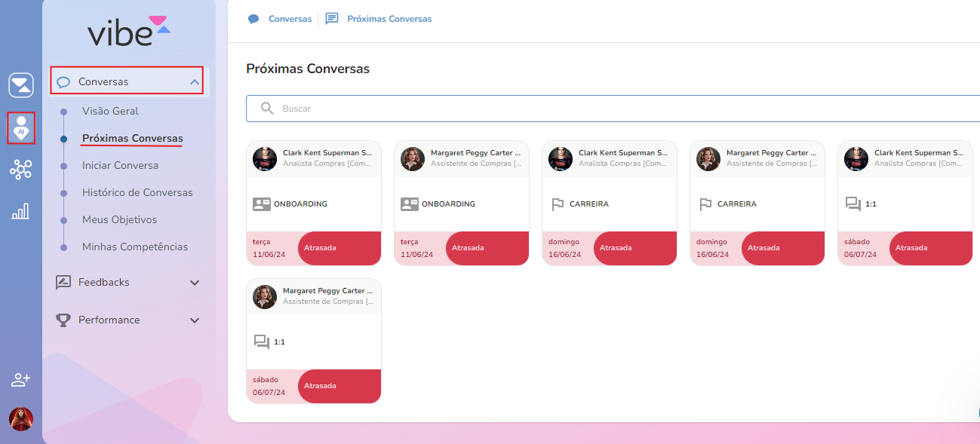Click the Atrasada badge on Margaret's CARREIRA card
The height and width of the screenshot is (444, 980).
click(x=783, y=248)
